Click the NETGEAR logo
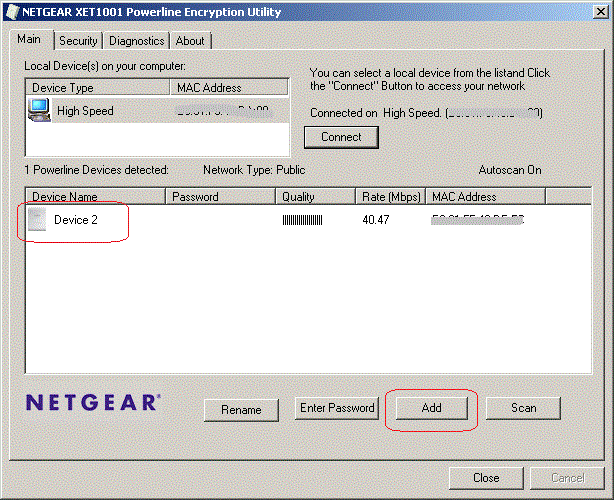Viewport: 614px width, 500px height. coord(93,403)
